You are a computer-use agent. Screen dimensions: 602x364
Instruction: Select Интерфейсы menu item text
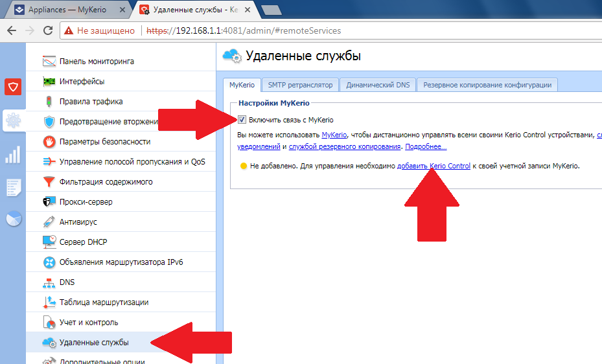coord(82,82)
